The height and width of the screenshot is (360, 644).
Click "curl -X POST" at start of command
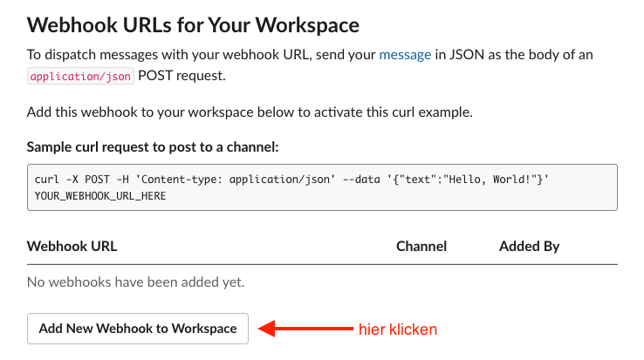pyautogui.click(x=72, y=180)
